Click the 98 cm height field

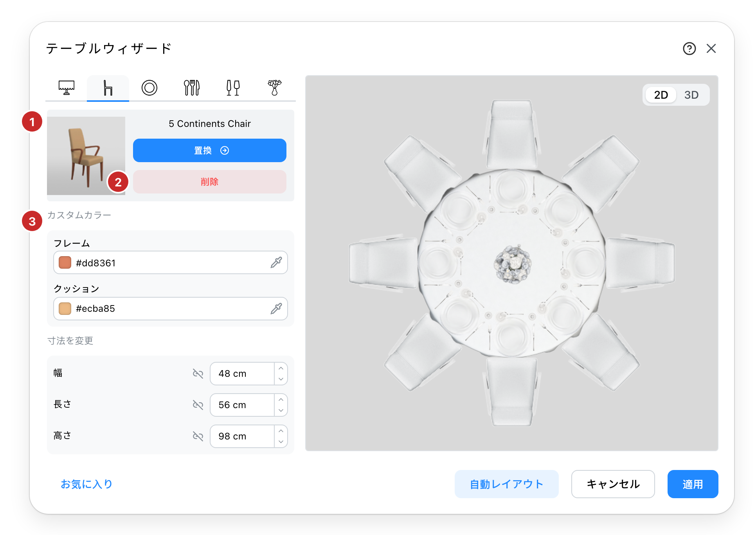tap(242, 436)
